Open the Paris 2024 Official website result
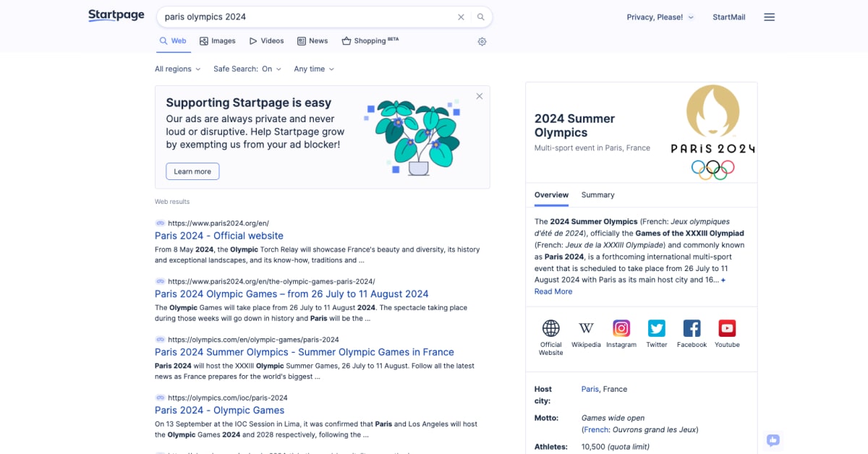The height and width of the screenshot is (454, 868). 218,236
